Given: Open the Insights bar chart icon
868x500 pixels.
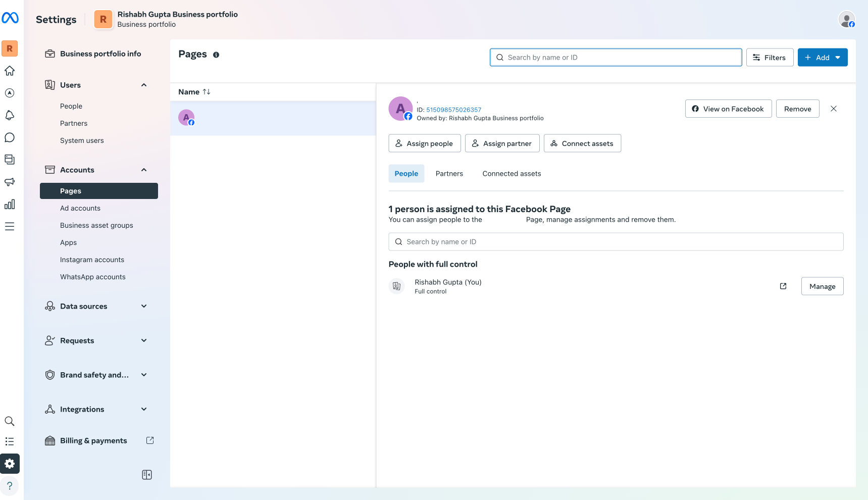Looking at the screenshot, I should click(x=10, y=204).
